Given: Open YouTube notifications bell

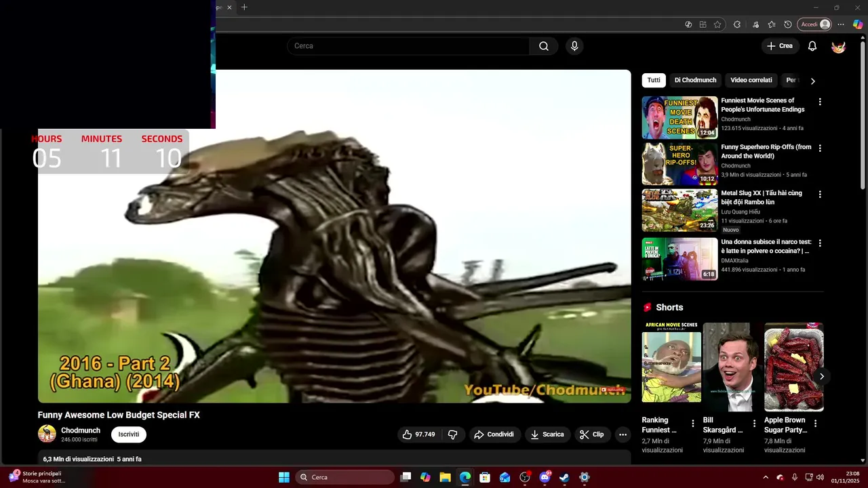Looking at the screenshot, I should click(x=812, y=46).
